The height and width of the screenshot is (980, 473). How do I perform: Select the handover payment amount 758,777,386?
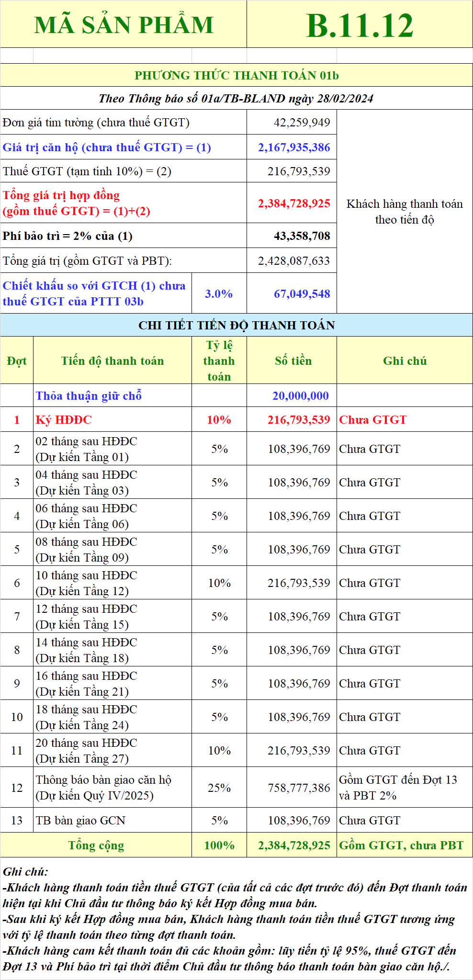[x=299, y=788]
